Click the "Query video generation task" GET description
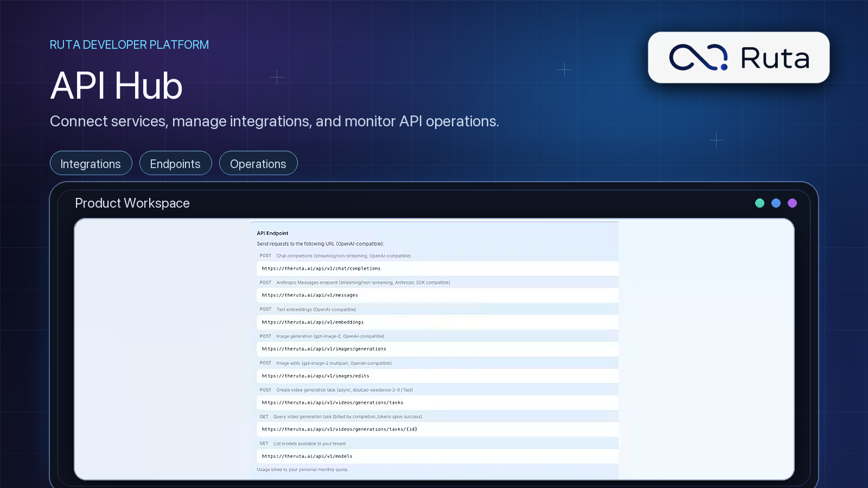Image resolution: width=868 pixels, height=488 pixels. pyautogui.click(x=347, y=417)
